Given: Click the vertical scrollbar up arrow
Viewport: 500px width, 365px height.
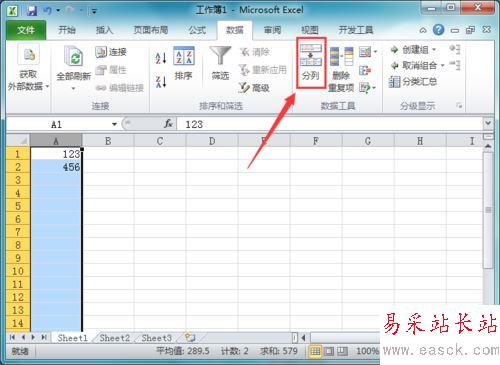Looking at the screenshot, I should tap(488, 146).
